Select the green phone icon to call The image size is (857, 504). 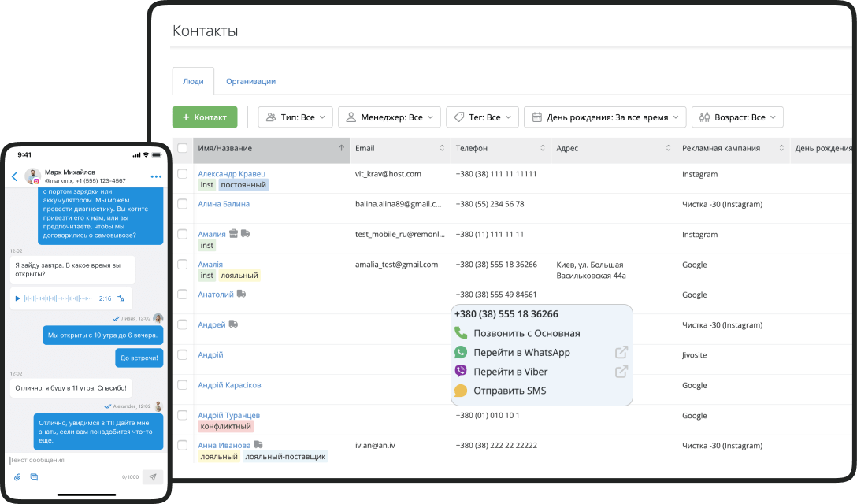(x=459, y=332)
